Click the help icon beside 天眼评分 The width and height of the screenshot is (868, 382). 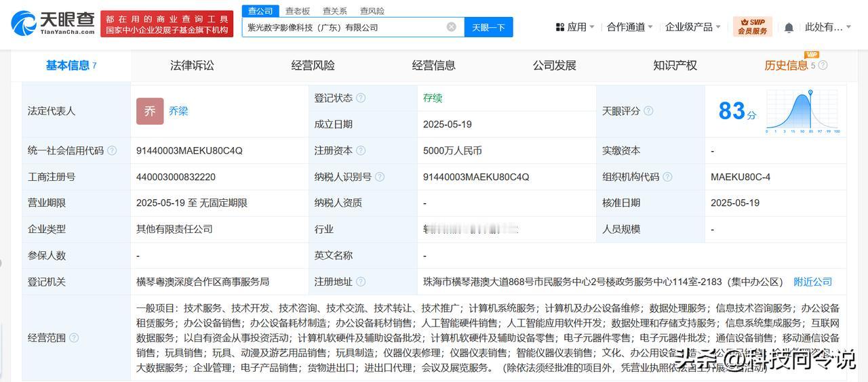point(648,111)
